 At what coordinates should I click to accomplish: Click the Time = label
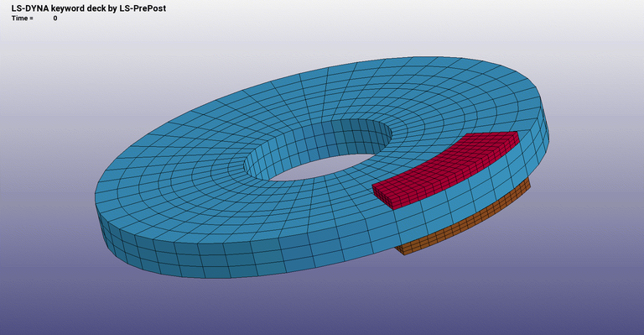23,18
